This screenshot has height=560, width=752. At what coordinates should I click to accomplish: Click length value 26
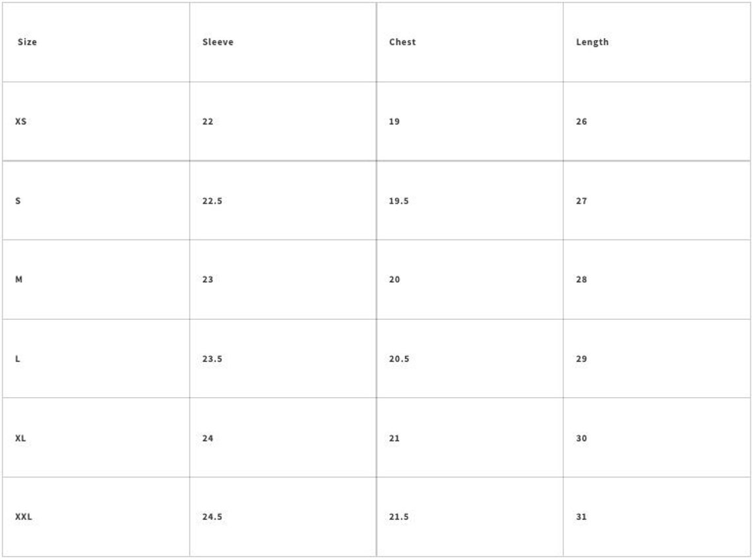[x=581, y=121]
